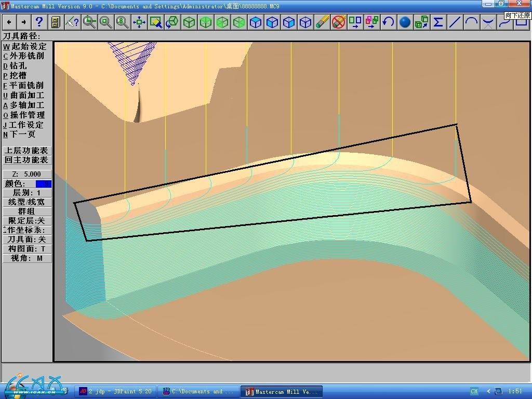Open 工作设定 job setup

(23, 125)
